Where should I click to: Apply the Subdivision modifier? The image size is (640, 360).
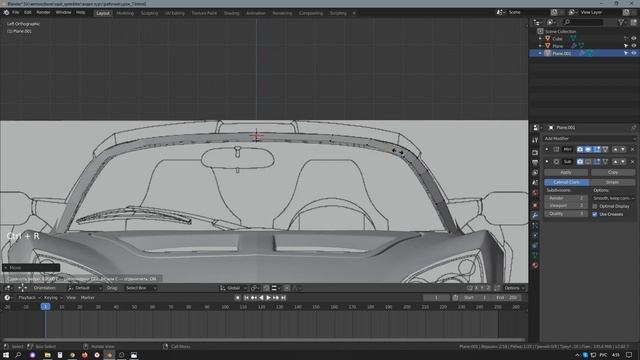click(x=566, y=172)
